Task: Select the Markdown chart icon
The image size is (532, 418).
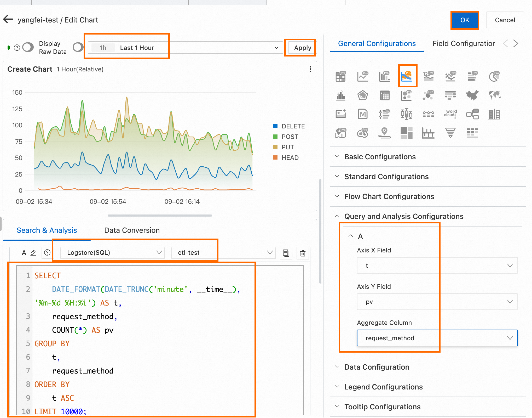Action: (363, 114)
